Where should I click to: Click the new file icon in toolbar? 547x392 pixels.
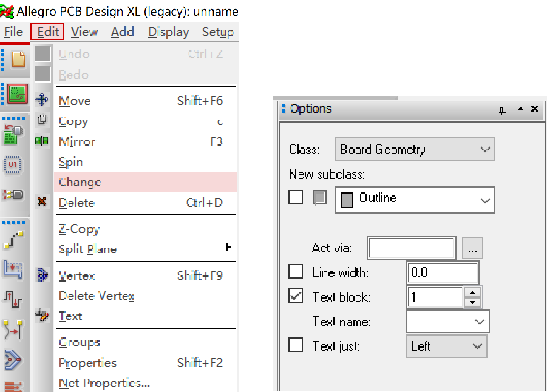[18, 59]
